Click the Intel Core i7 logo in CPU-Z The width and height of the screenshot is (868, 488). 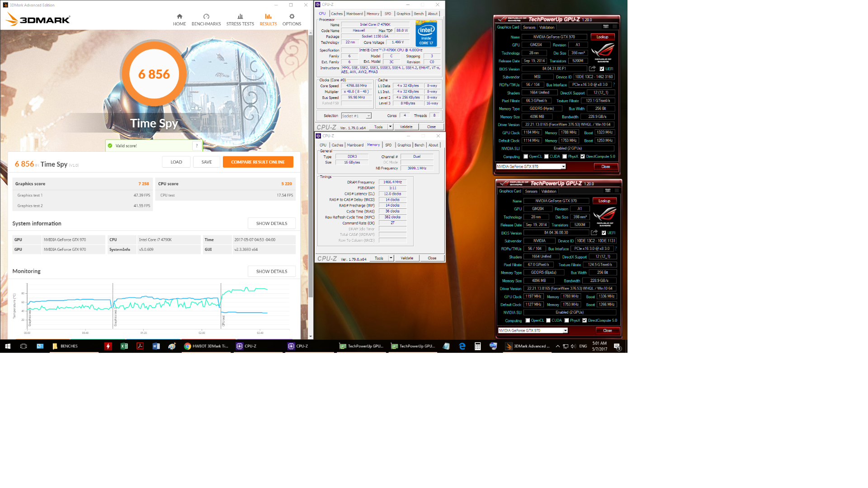[x=426, y=33]
